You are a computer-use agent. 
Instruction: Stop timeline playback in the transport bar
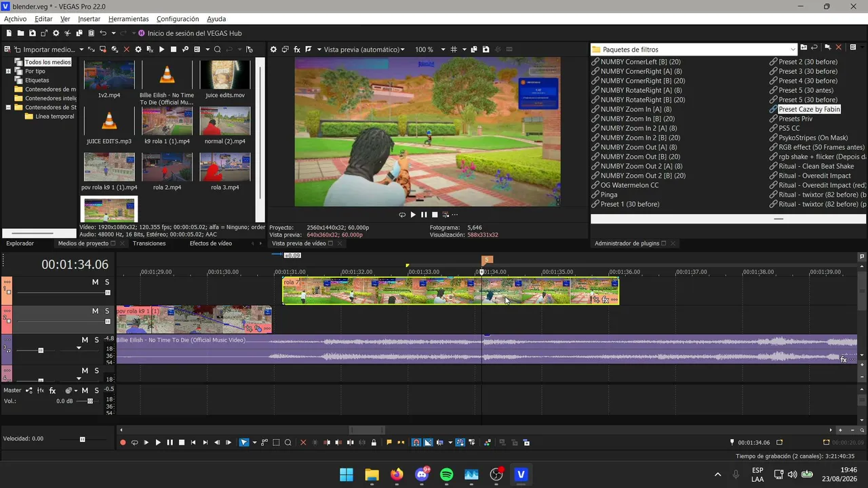182,443
